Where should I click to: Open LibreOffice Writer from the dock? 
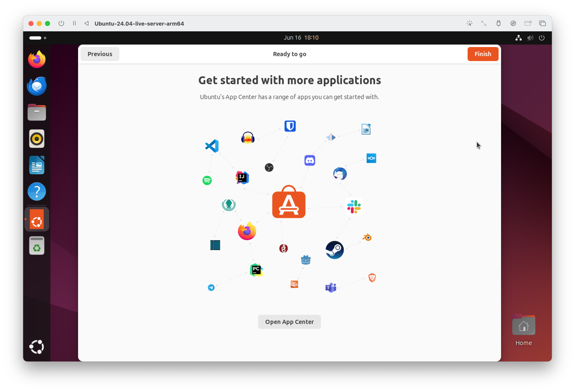point(37,165)
